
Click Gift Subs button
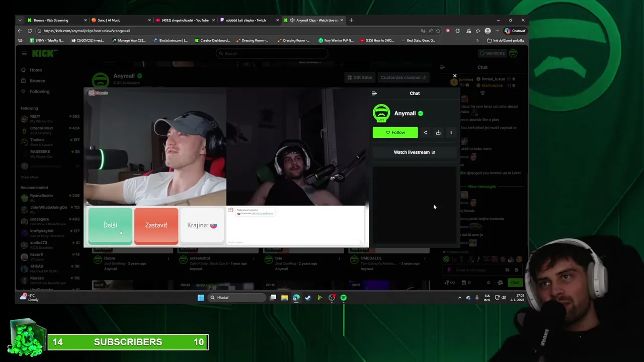[360, 77]
